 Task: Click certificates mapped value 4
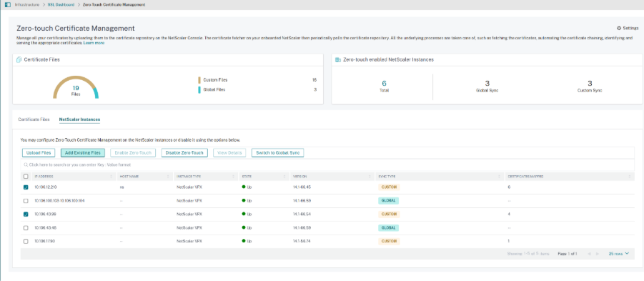click(x=510, y=214)
